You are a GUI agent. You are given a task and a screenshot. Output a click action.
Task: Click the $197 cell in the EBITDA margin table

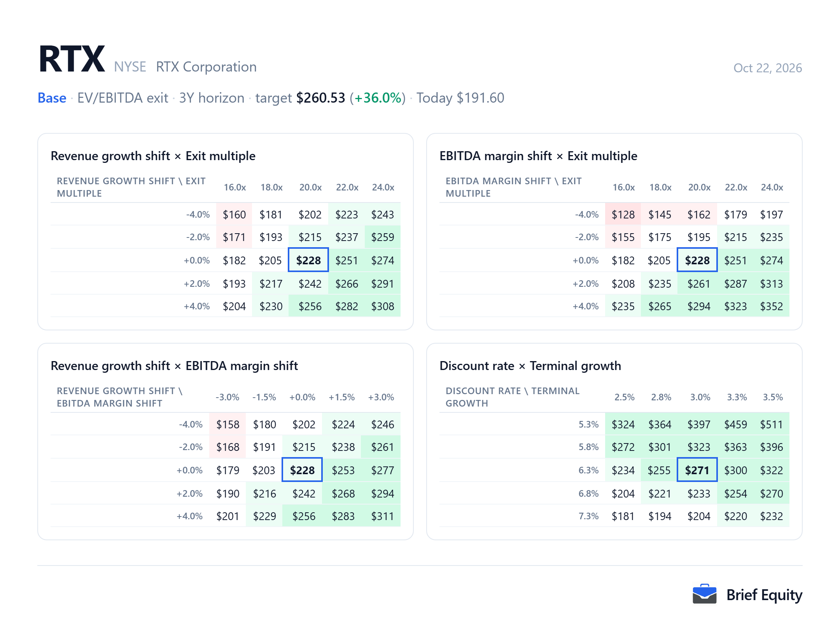pyautogui.click(x=772, y=215)
